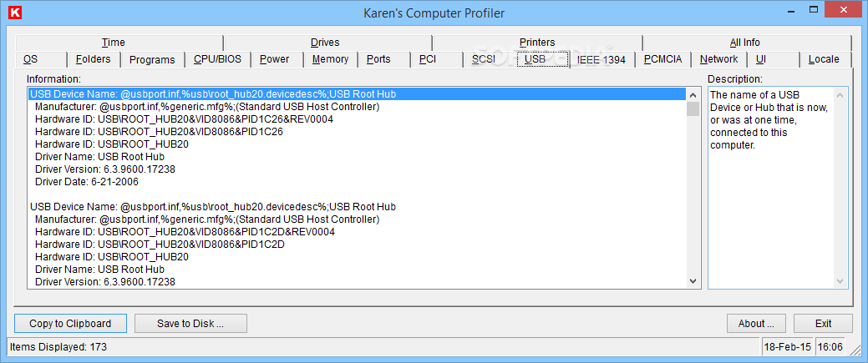This screenshot has width=868, height=363.
Task: Click Description box scroll down arrow
Action: tap(840, 281)
